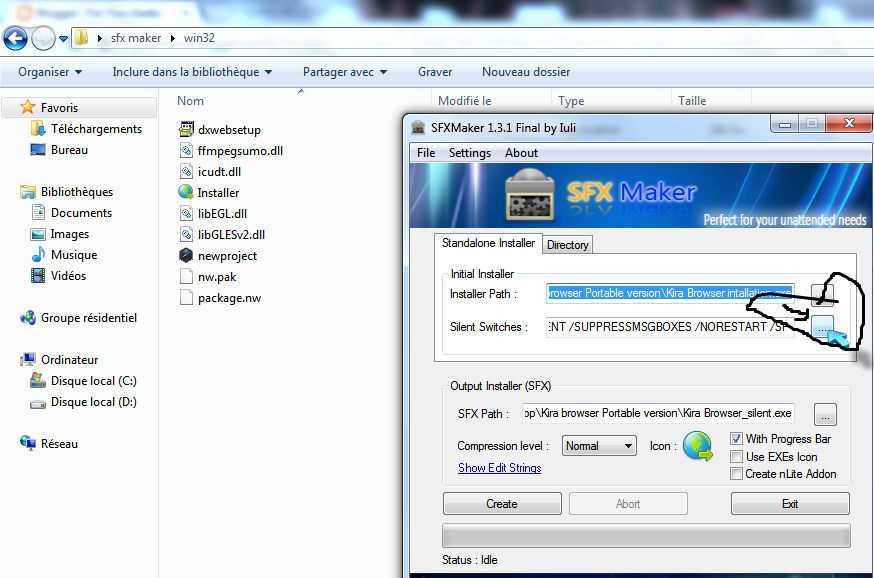The height and width of the screenshot is (578, 874).
Task: Click the SFX Path browse button
Action: pyautogui.click(x=825, y=414)
